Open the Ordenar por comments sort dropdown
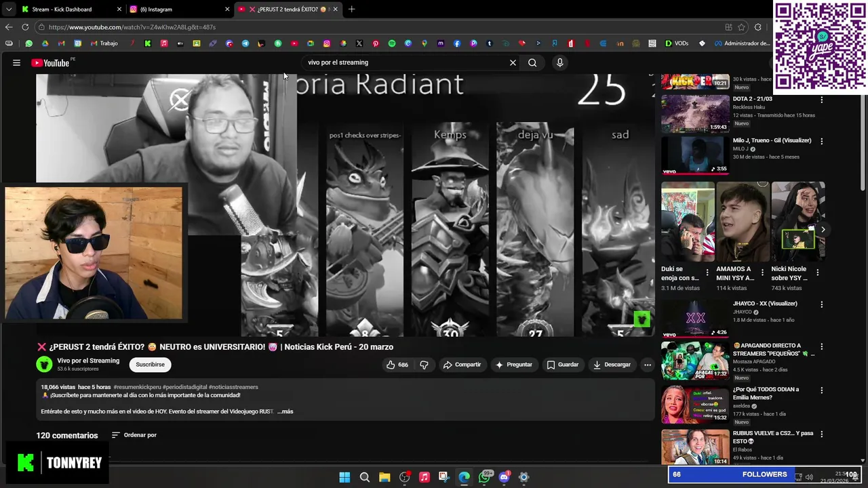Viewport: 868px width, 488px height. 134,435
